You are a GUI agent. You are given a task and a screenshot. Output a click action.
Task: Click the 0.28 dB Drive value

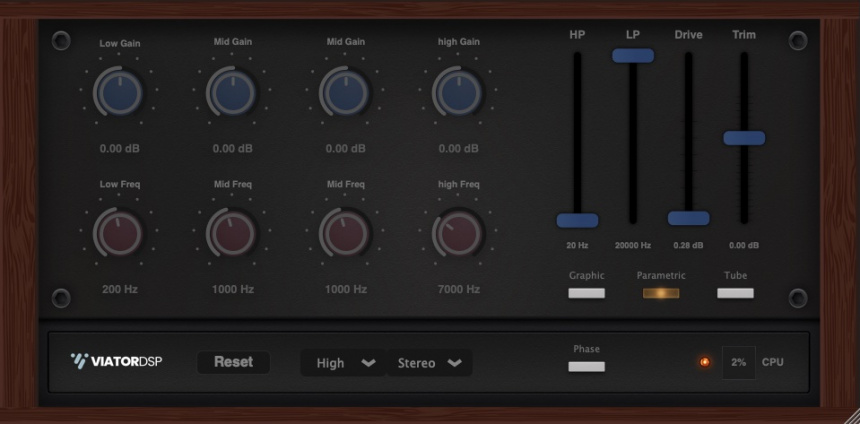coord(688,246)
